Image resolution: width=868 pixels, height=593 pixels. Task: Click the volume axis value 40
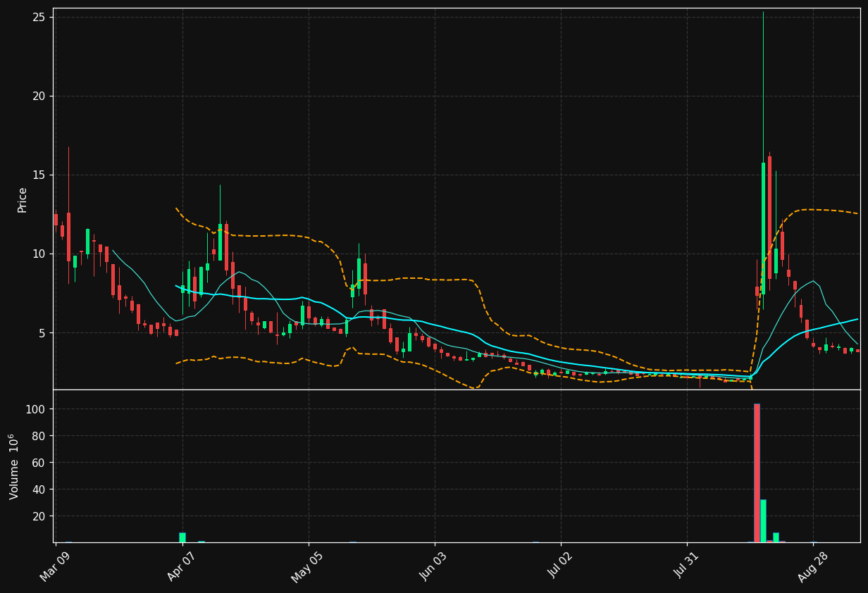coord(39,489)
